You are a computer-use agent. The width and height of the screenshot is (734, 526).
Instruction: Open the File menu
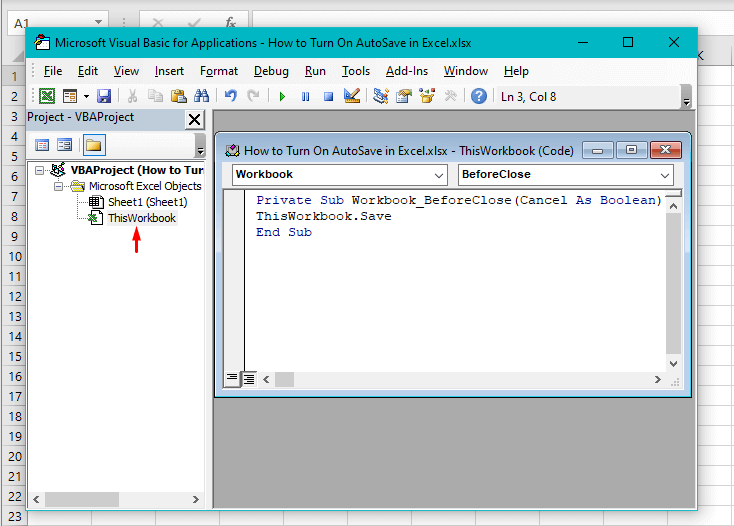click(53, 71)
